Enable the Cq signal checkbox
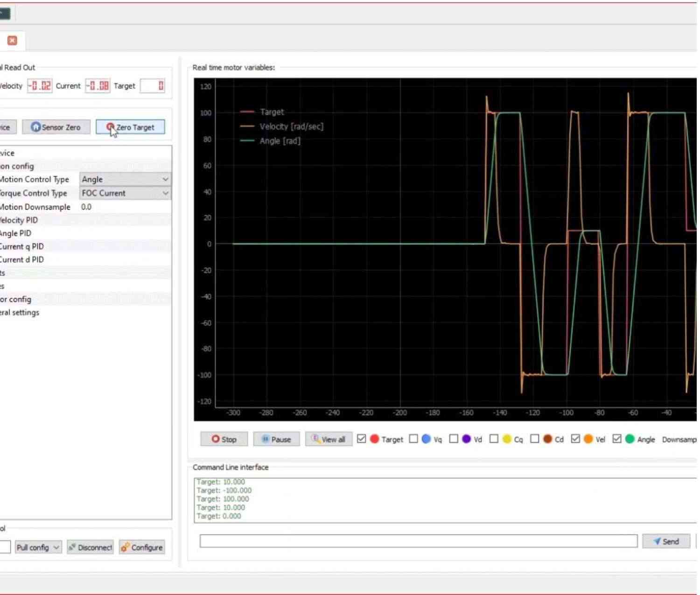Screen dimensions: 700x595 494,439
